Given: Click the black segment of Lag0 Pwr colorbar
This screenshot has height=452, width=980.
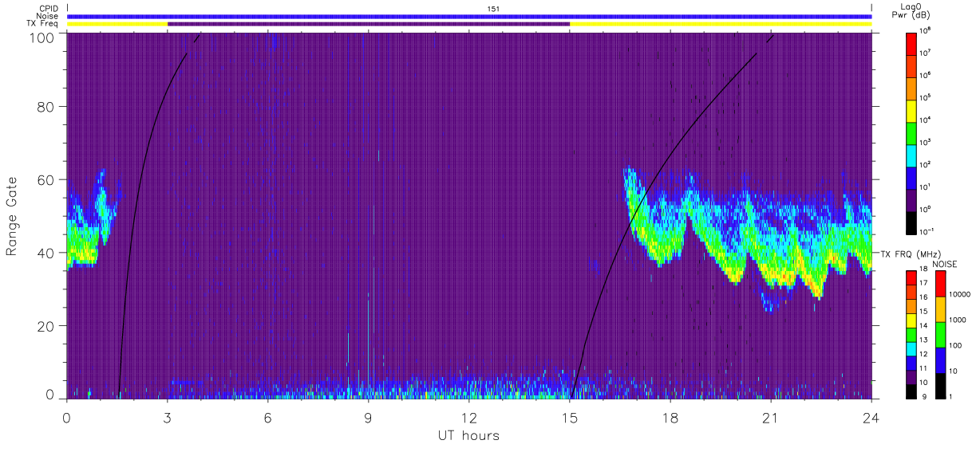Looking at the screenshot, I should [911, 222].
